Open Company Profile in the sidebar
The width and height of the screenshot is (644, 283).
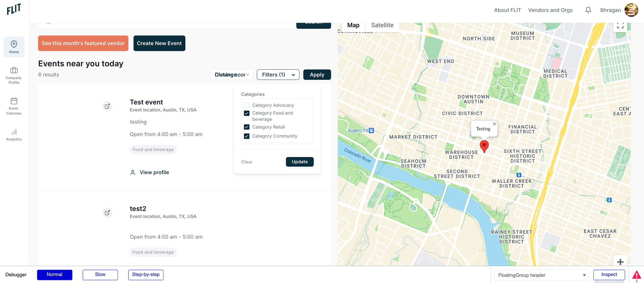pos(14,75)
